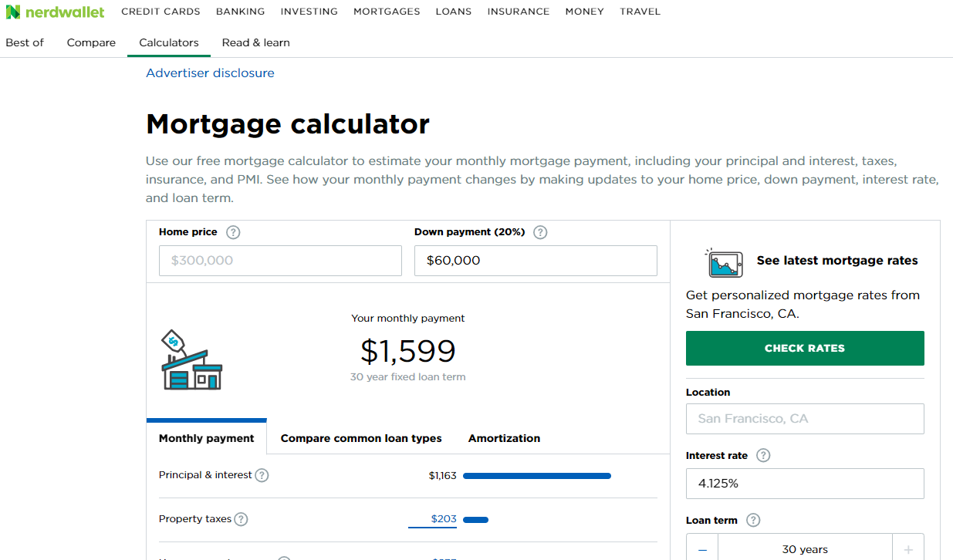Click '30 year fixed loan term' text

(408, 377)
